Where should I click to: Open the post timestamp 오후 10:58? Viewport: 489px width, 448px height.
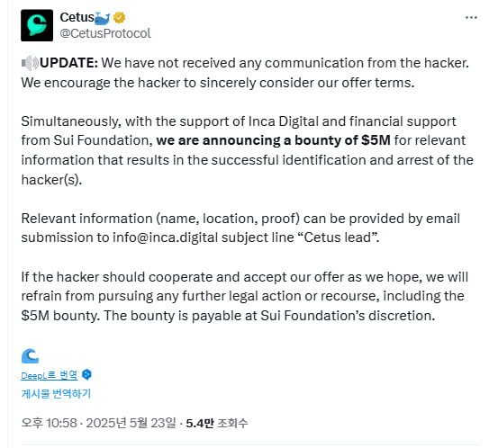(x=49, y=423)
